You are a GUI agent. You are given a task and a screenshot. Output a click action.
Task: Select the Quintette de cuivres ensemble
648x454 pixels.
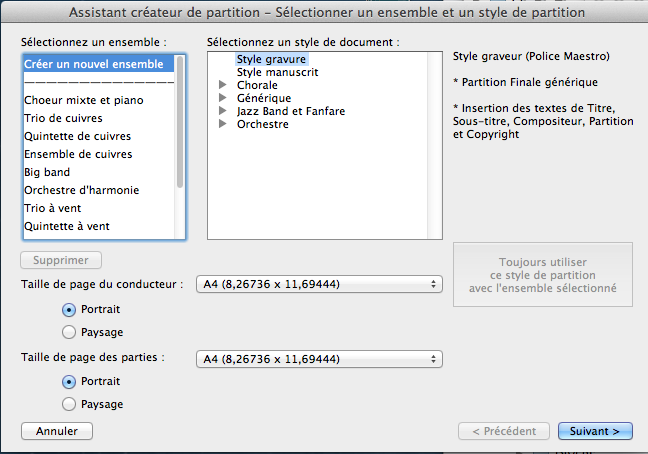77,136
